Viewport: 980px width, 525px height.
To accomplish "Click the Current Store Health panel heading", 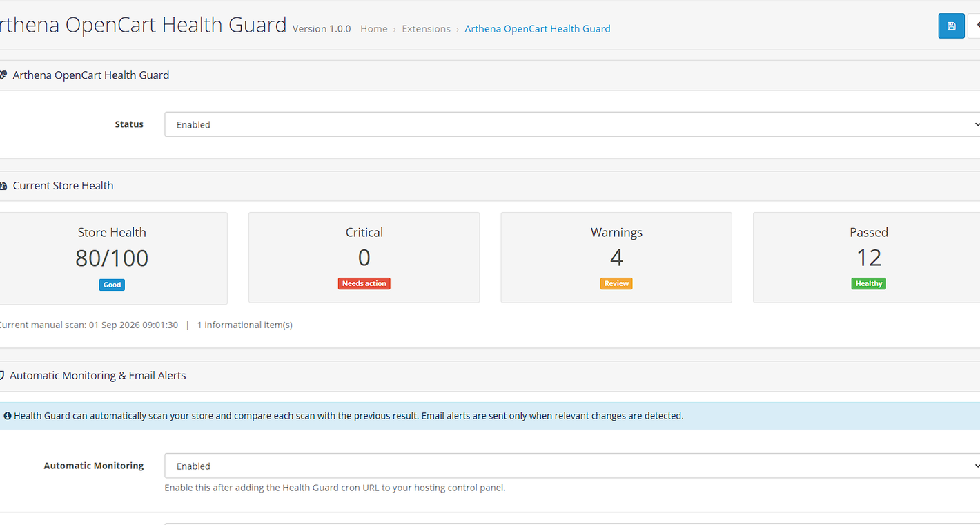I will click(x=63, y=186).
